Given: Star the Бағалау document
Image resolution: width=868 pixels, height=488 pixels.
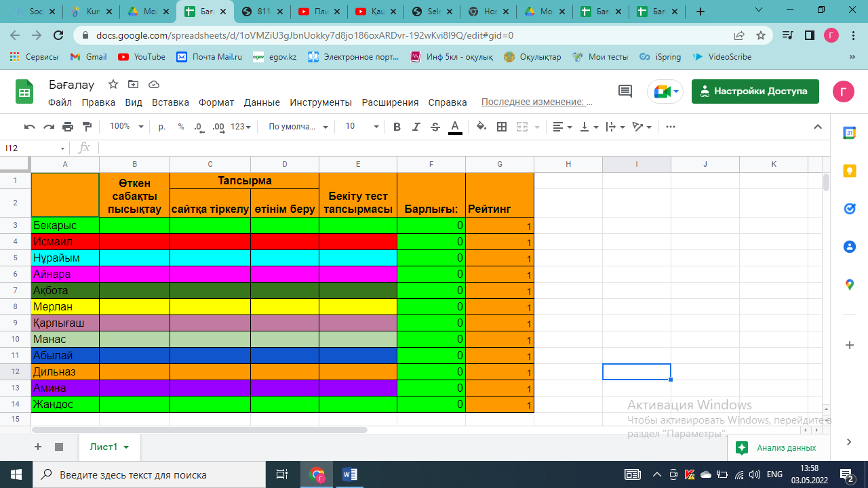Looking at the screenshot, I should tap(113, 84).
